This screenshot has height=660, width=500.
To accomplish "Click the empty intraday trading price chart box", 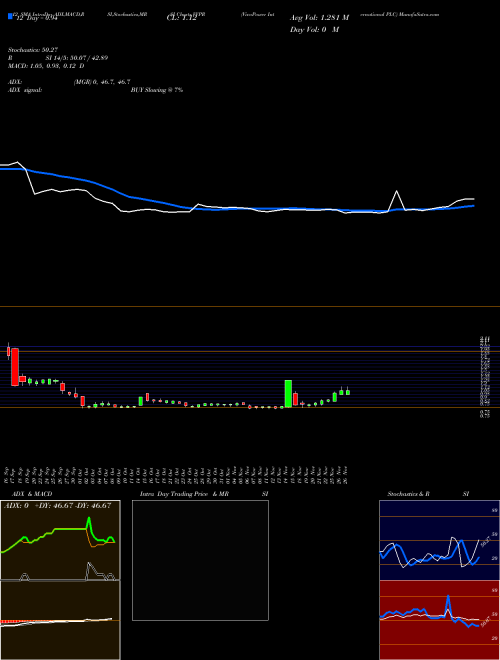I will 200,560.
